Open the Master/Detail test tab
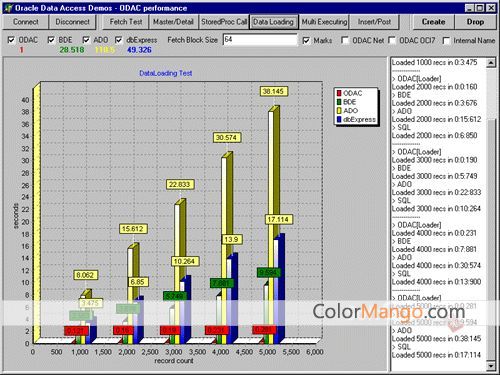500x375 pixels. coord(173,22)
